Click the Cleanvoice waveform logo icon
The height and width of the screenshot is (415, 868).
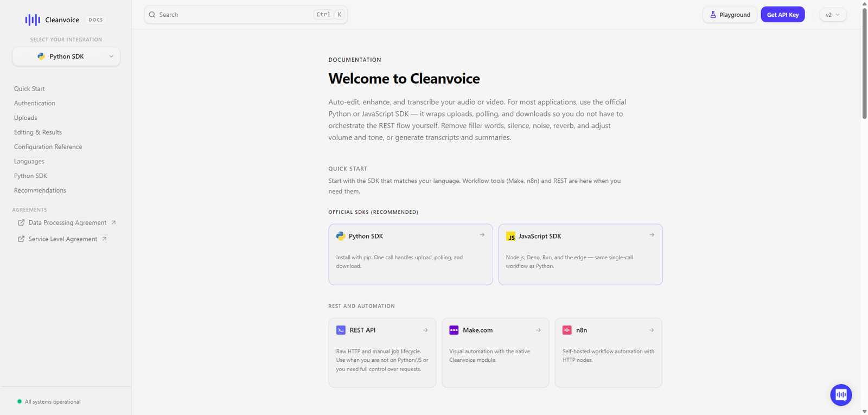[x=33, y=20]
